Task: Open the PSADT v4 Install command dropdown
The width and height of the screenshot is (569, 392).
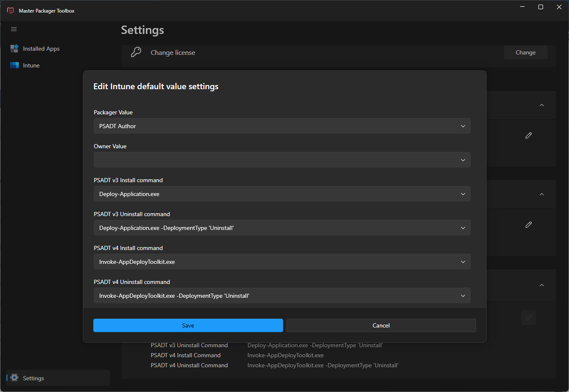Action: click(282, 262)
